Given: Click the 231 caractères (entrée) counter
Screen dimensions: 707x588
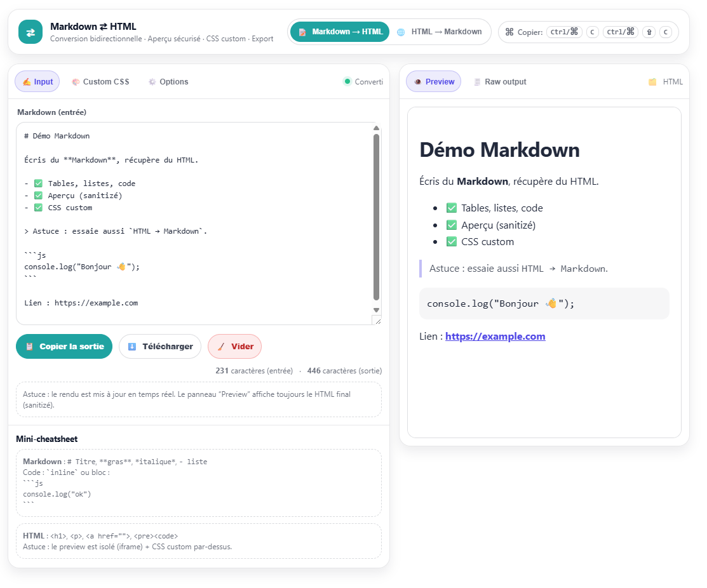Looking at the screenshot, I should 254,371.
